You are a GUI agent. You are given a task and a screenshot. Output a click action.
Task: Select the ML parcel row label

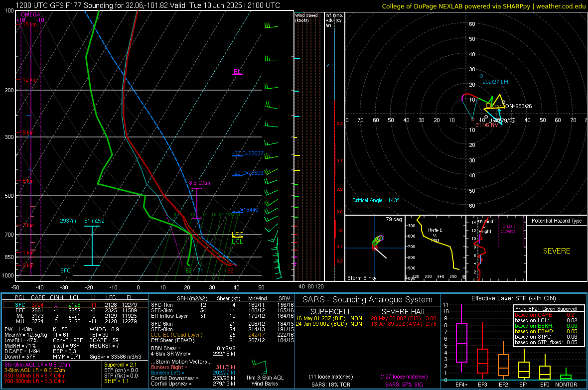coord(20,316)
